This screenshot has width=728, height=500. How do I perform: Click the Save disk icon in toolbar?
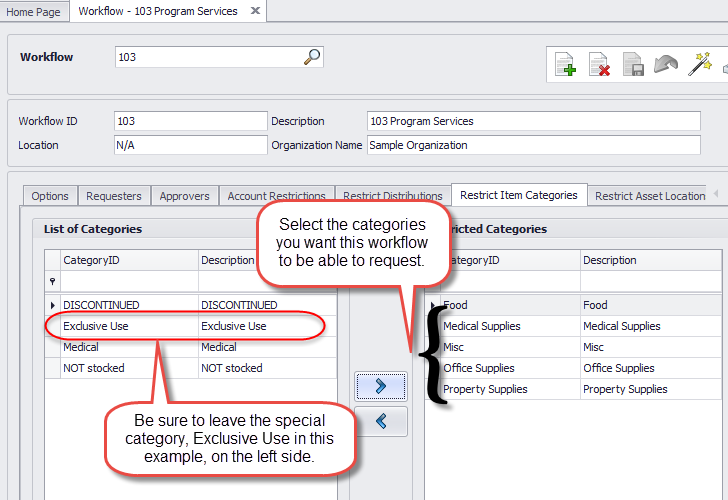tap(633, 66)
